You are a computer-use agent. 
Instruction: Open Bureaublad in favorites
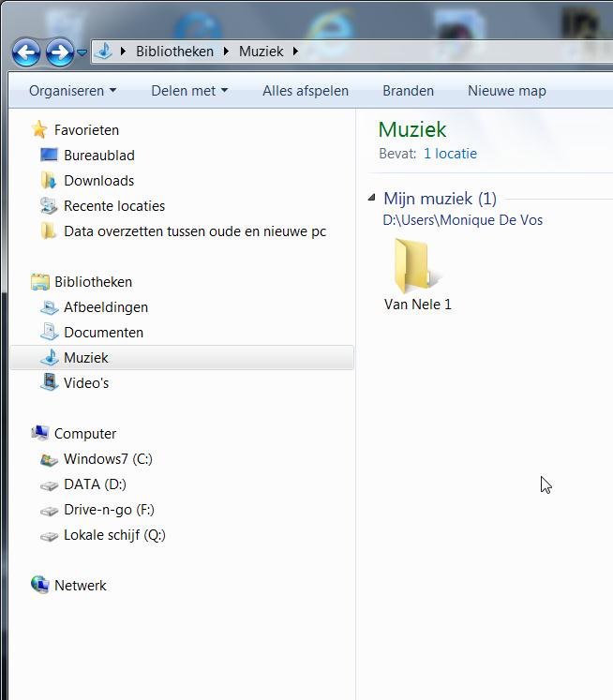[99, 156]
